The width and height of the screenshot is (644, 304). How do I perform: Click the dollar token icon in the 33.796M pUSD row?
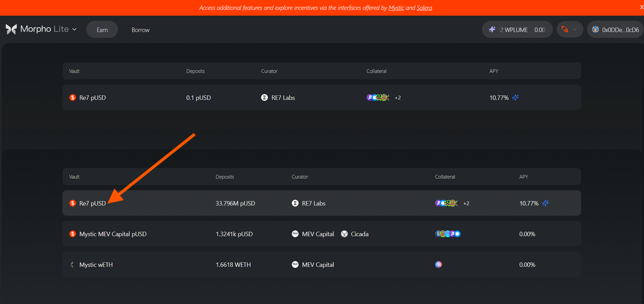point(72,204)
